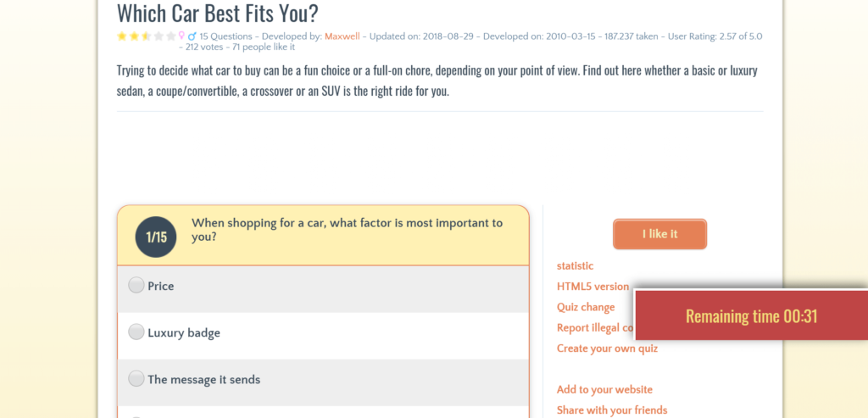
Task: Click Create your own quiz link
Action: coord(607,348)
